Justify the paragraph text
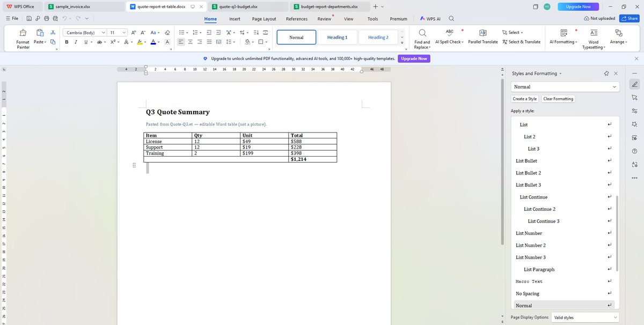The image size is (644, 325). 209,42
